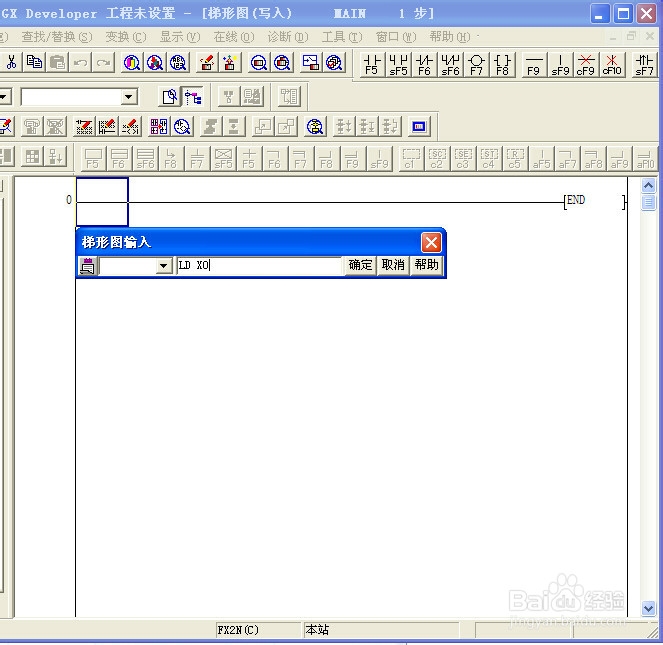The height and width of the screenshot is (645, 663).
Task: Open the wide toolbar combo box dropdown
Action: pos(128,97)
